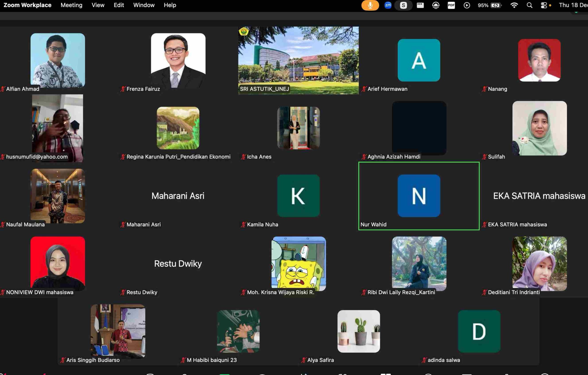Click muted mic icon beside Alfian Ahmad
Image resolution: width=588 pixels, height=375 pixels.
click(x=3, y=89)
